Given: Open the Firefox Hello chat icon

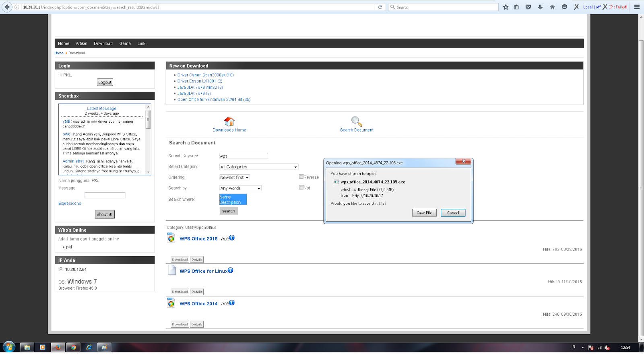Looking at the screenshot, I should (x=564, y=7).
